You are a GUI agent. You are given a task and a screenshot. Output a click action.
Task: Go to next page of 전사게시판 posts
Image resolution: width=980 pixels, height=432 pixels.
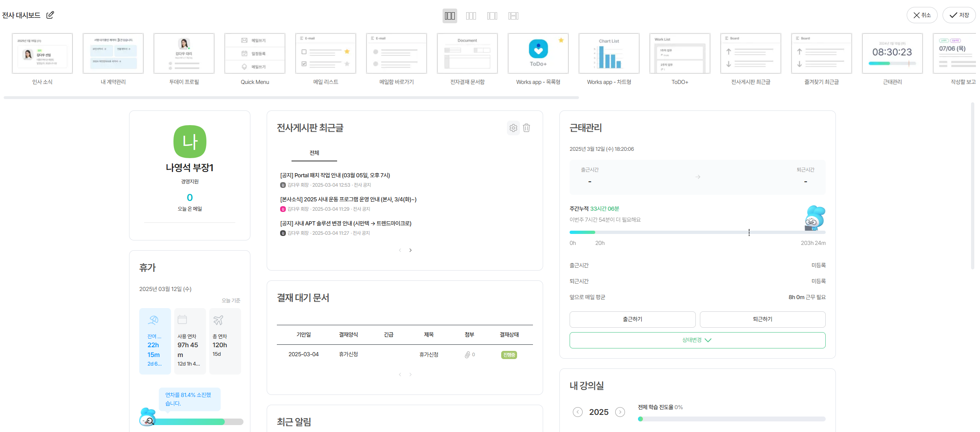(410, 250)
